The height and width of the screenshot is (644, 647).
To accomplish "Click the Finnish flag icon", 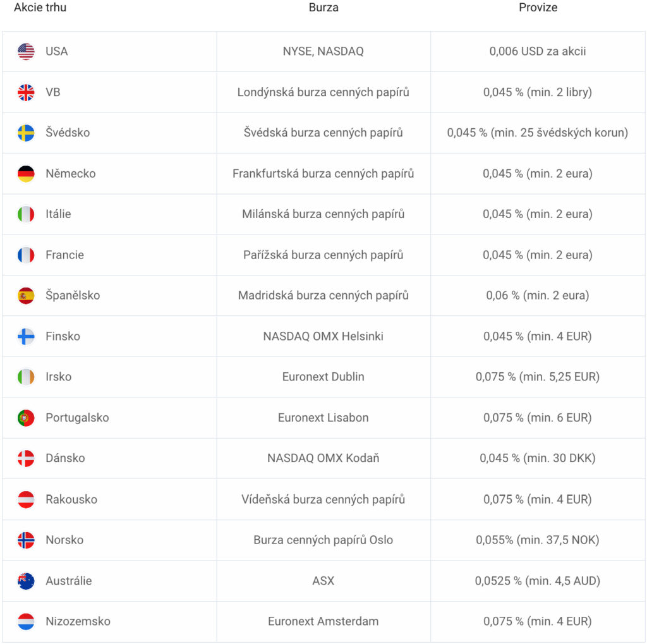I will tap(26, 336).
